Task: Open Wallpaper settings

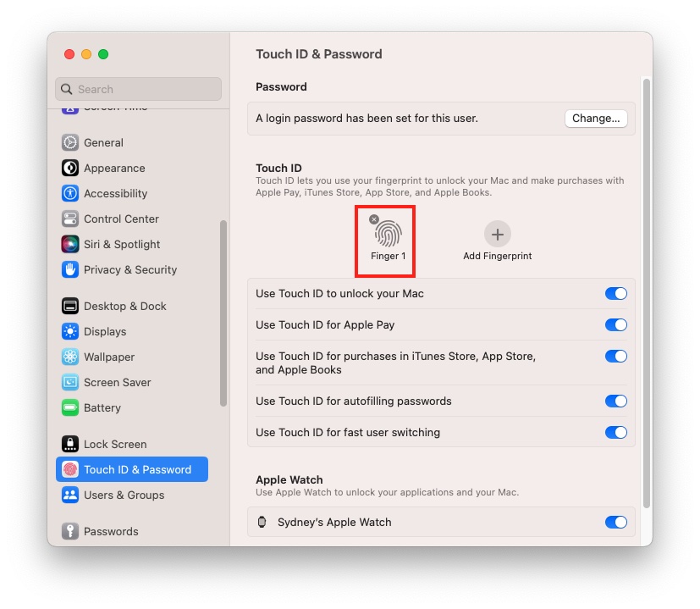Action: coord(69,357)
